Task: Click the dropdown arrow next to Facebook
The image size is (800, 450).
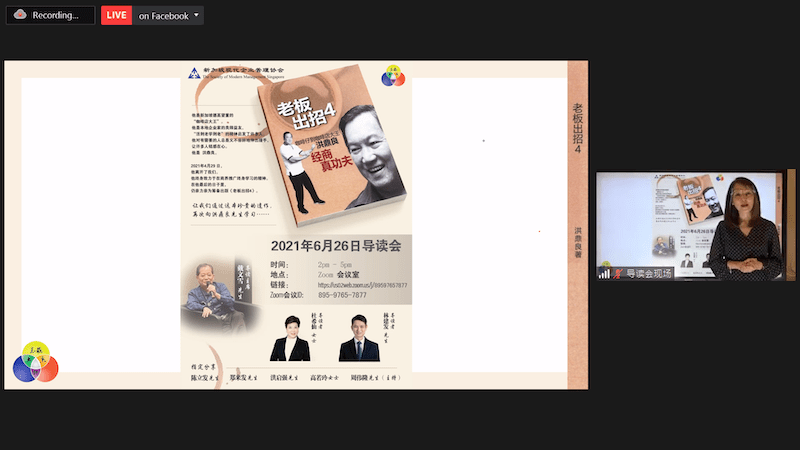Action: pyautogui.click(x=195, y=16)
